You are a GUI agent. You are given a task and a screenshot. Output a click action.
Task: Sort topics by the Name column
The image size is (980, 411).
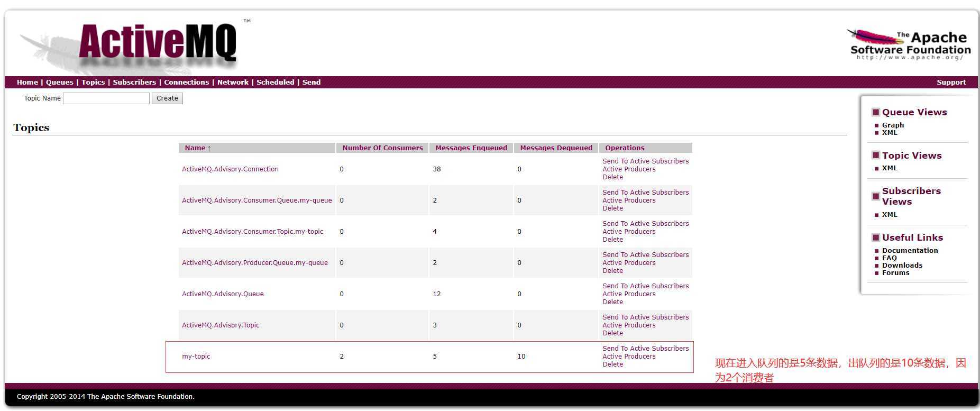point(198,148)
